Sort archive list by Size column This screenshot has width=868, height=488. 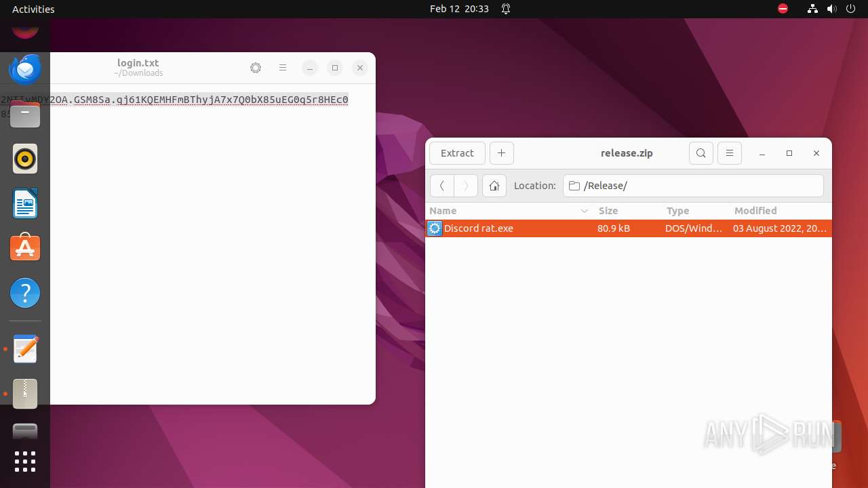[628, 211]
